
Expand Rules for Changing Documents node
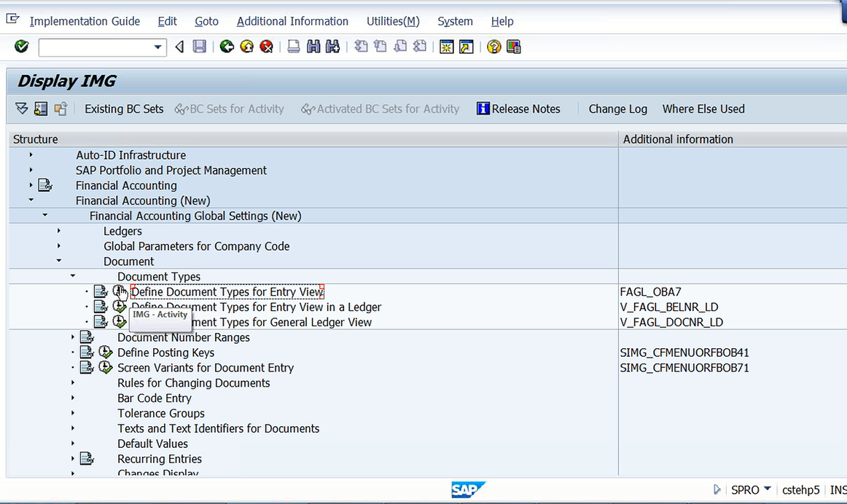tap(73, 382)
